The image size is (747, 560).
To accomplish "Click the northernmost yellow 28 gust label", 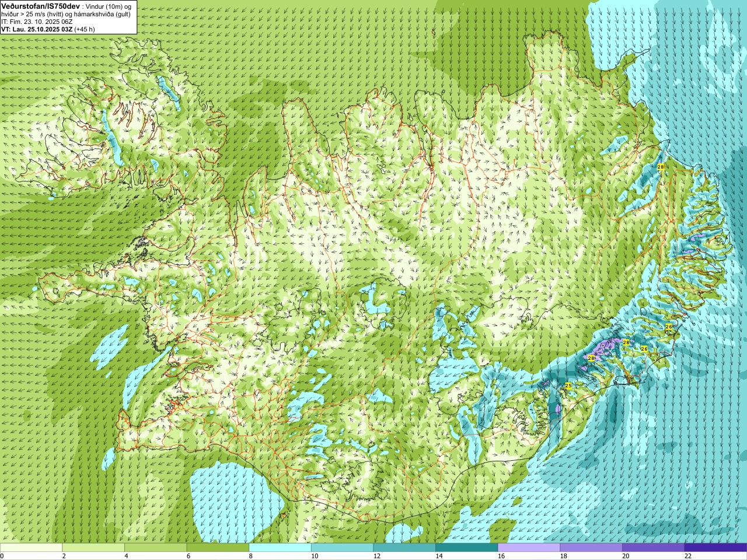I will pyautogui.click(x=661, y=167).
